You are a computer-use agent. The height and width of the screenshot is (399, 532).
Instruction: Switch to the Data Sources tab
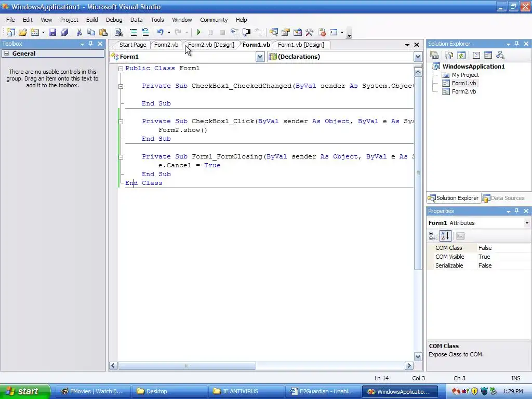[x=503, y=198]
